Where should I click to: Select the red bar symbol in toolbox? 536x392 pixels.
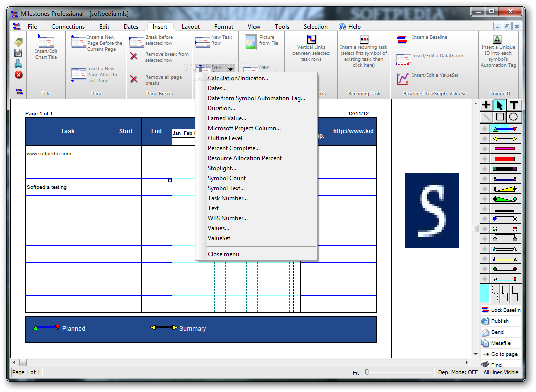coord(505,159)
